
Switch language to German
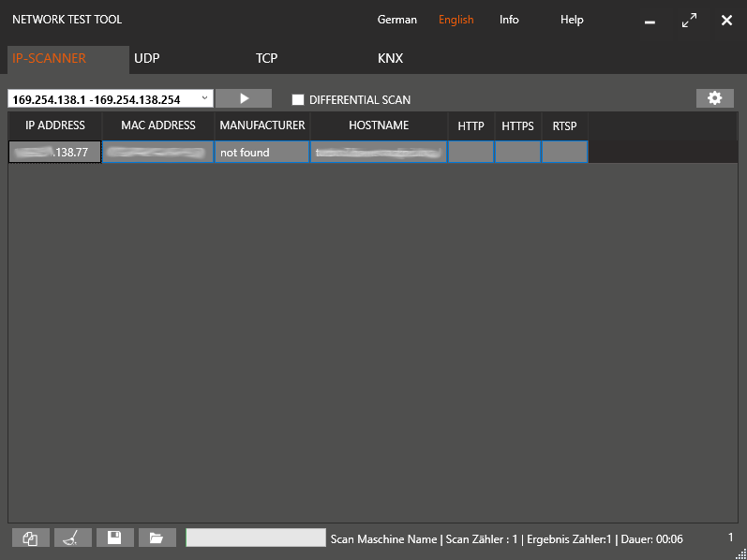(396, 20)
